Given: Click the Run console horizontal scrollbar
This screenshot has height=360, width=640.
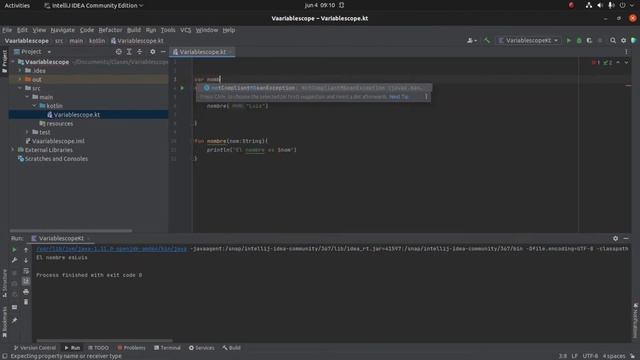Looking at the screenshot, I should click(104, 340).
